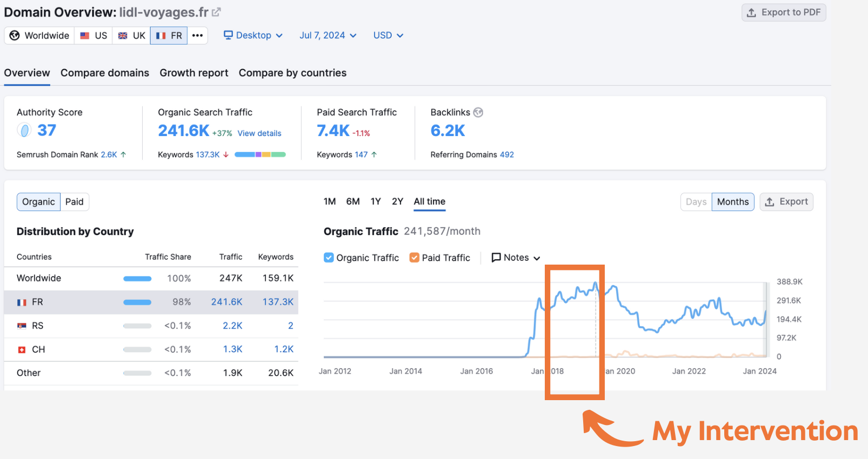
Task: Expand the Notes dropdown
Action: (516, 258)
